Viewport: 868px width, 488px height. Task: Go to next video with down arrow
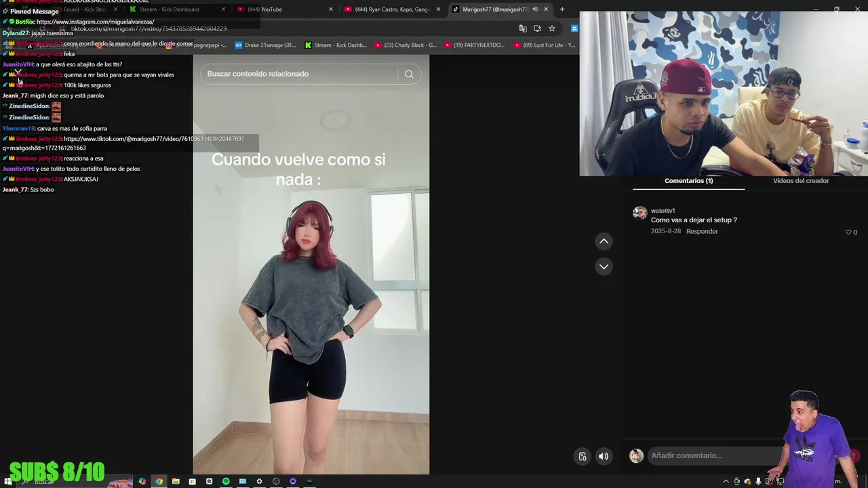tap(604, 266)
